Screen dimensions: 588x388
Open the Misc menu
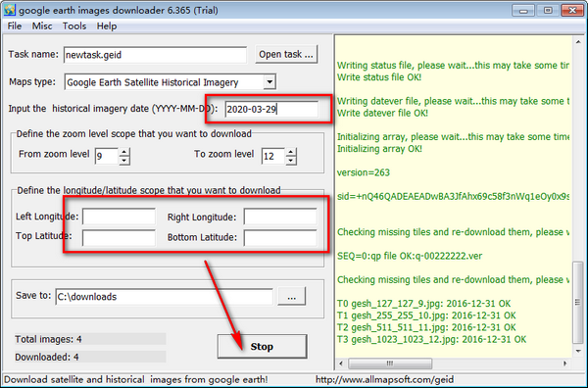click(42, 26)
